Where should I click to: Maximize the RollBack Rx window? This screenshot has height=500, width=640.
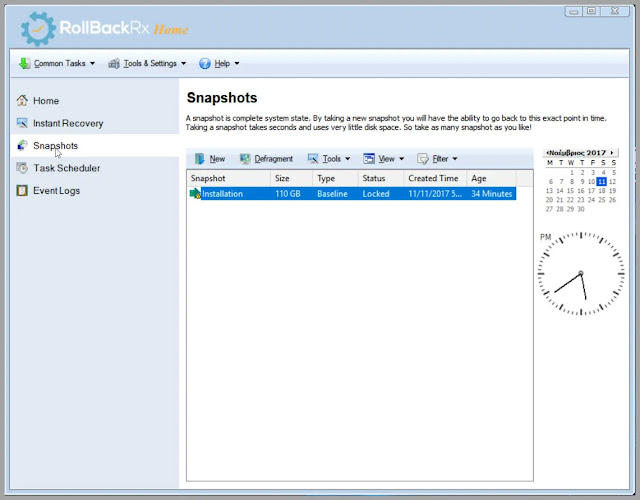point(591,11)
